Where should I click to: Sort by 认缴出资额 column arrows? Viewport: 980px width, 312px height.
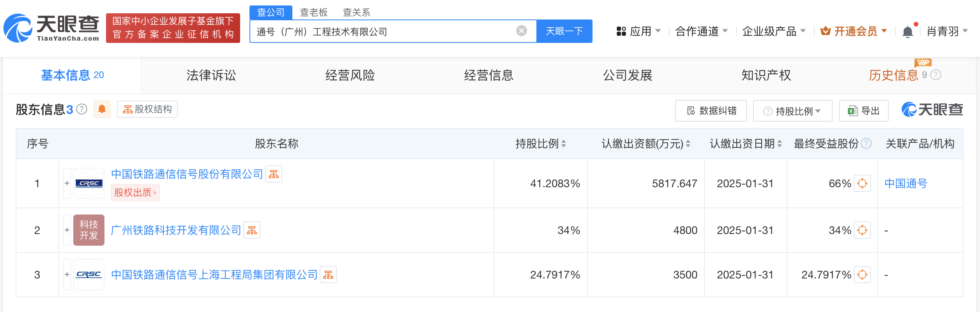tap(688, 144)
